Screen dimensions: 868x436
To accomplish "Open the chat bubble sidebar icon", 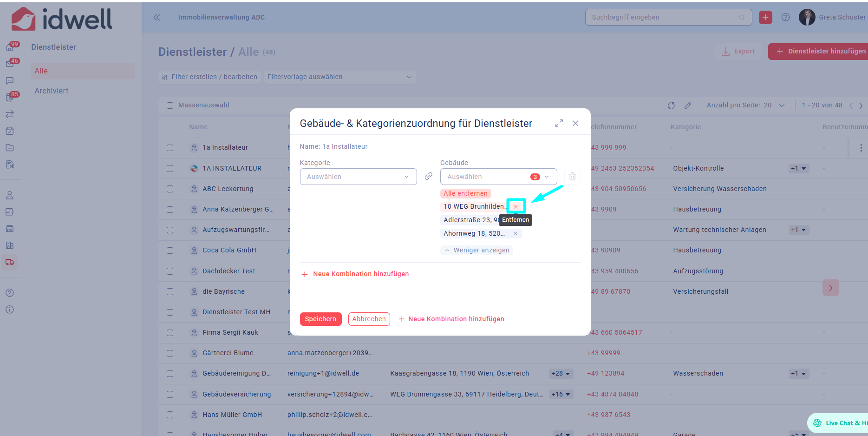I will point(10,80).
